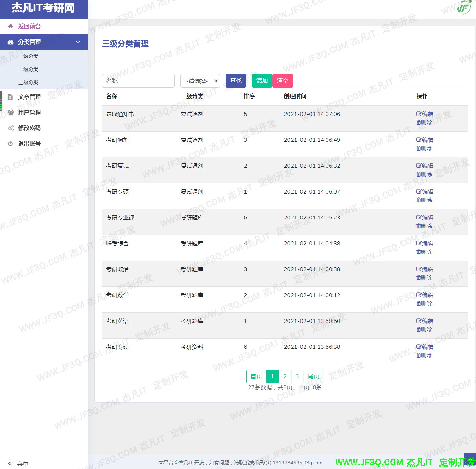Click the JF logo in top-right corner

click(x=464, y=7)
